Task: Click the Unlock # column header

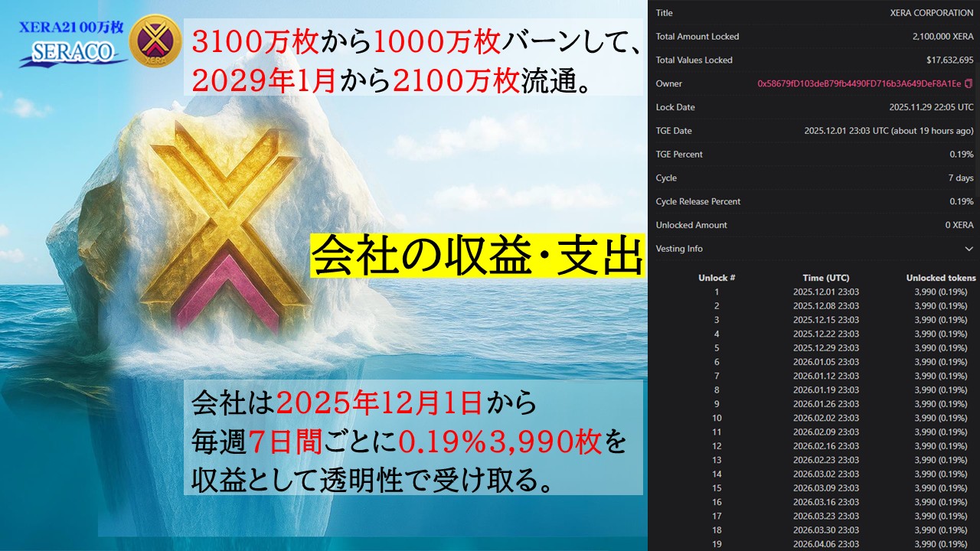Action: pos(717,278)
